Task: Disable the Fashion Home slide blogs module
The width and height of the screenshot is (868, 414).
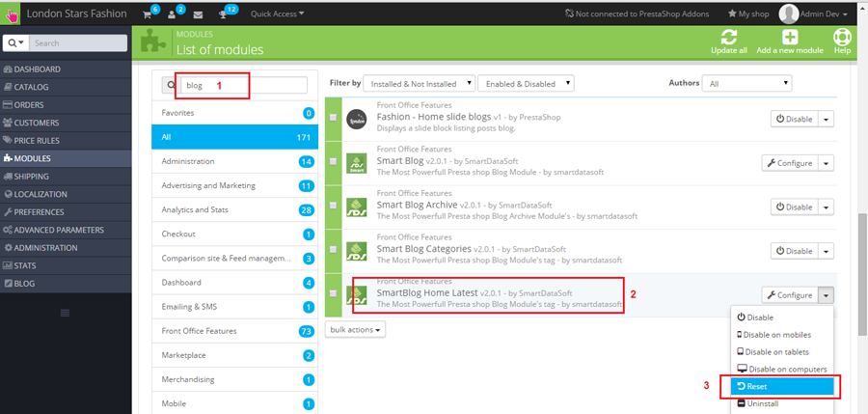Action: tap(795, 119)
